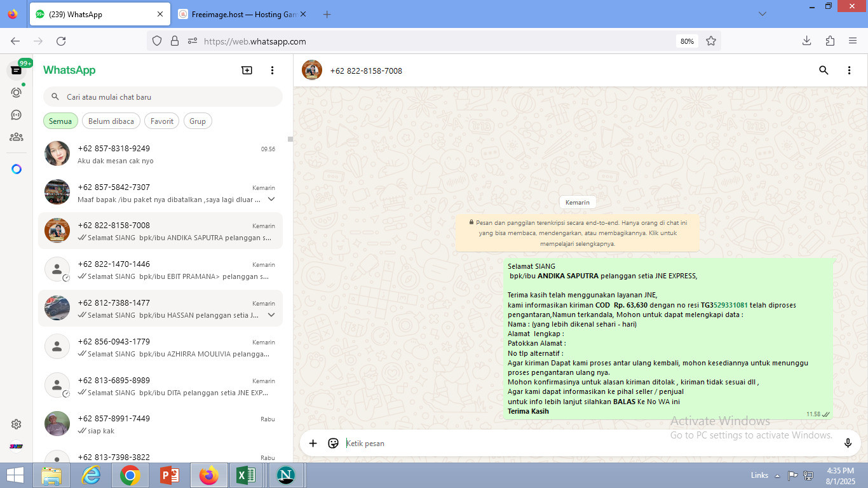Reload the WhatsApp Web page
The image size is (868, 488).
pos(61,41)
